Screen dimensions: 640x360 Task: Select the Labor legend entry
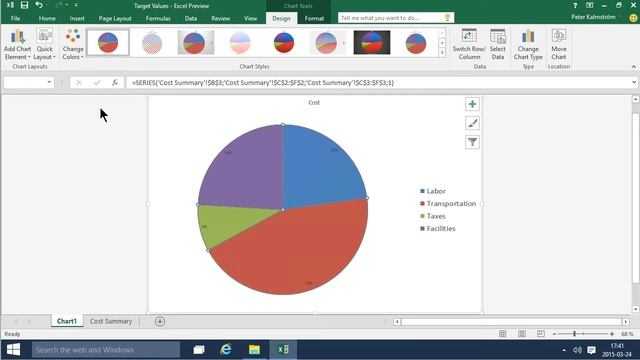(433, 191)
